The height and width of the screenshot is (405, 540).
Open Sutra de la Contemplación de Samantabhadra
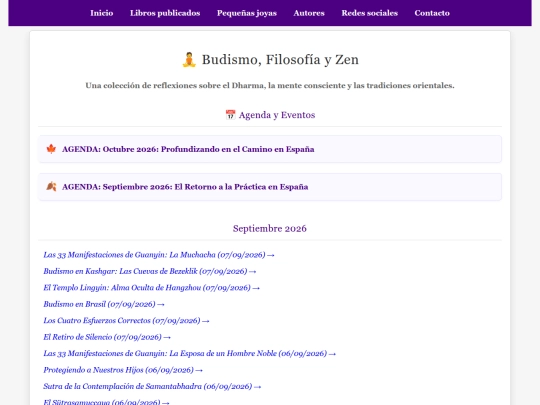152,386
